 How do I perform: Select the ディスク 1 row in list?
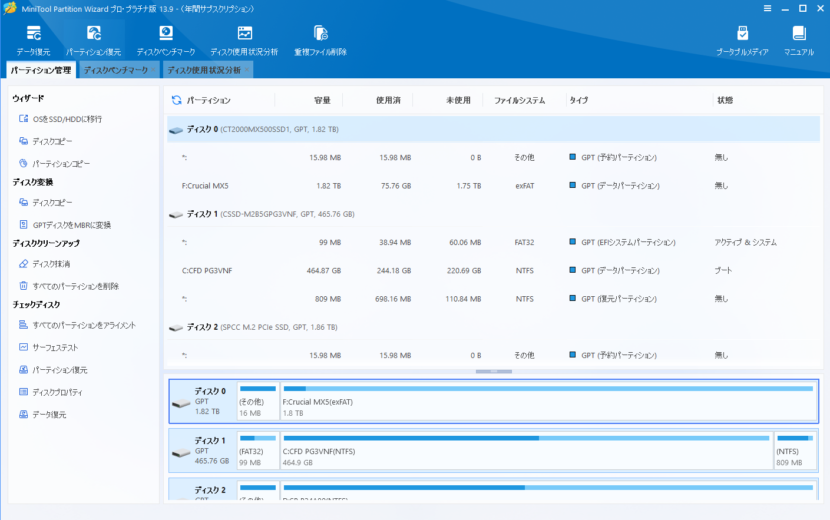pos(493,214)
